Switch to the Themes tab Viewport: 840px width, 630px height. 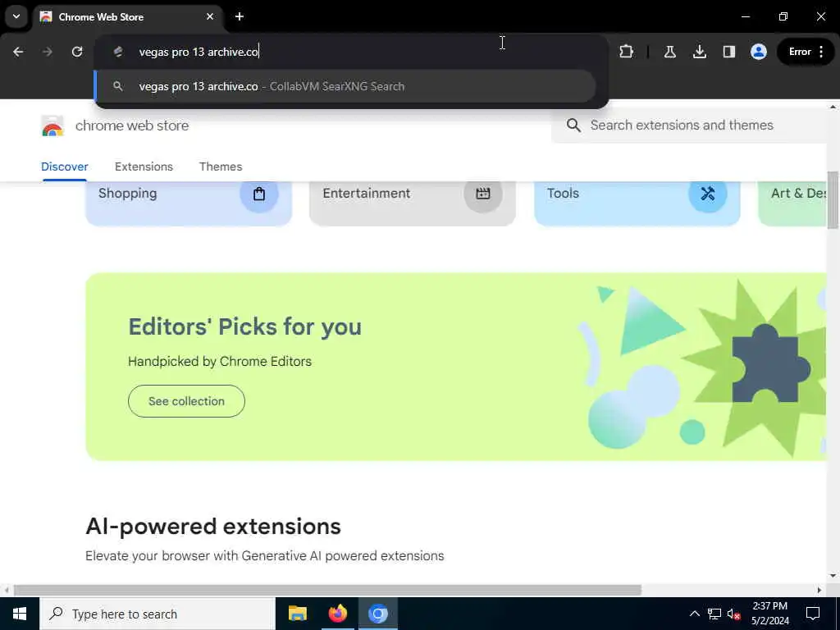(x=221, y=167)
